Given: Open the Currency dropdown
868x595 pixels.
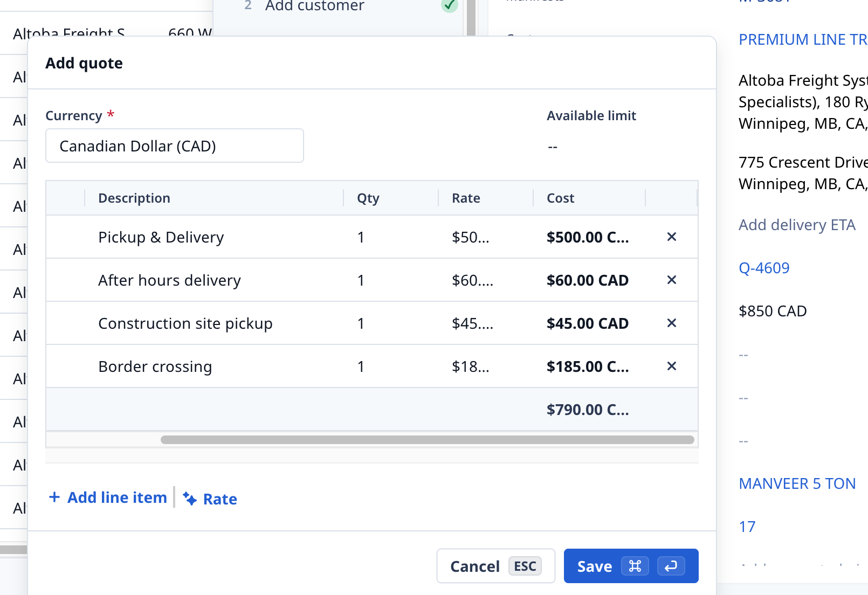Looking at the screenshot, I should click(x=174, y=146).
